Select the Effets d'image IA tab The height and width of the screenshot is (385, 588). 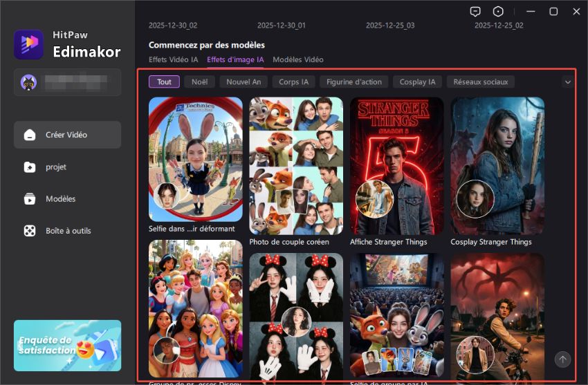(235, 60)
